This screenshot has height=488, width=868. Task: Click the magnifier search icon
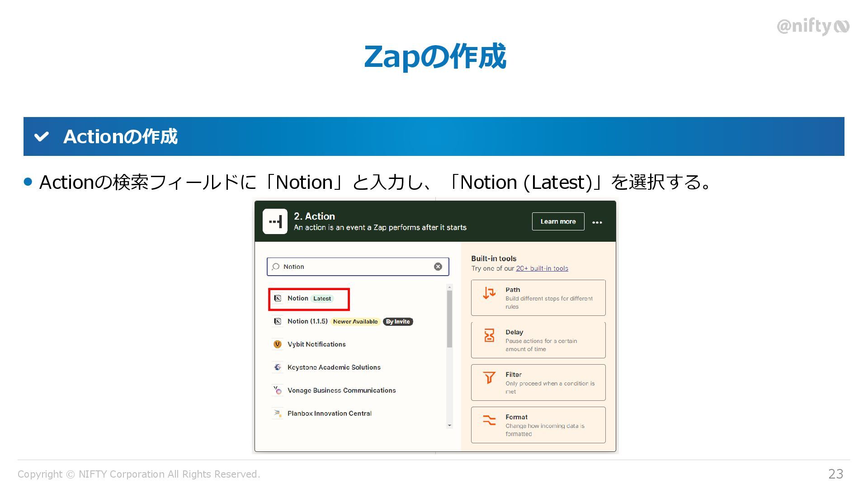[x=276, y=267]
